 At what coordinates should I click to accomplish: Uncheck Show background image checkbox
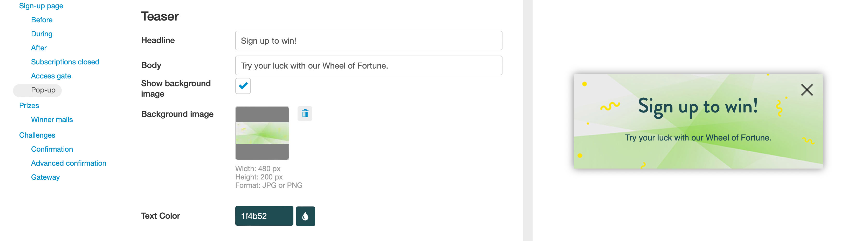(243, 86)
